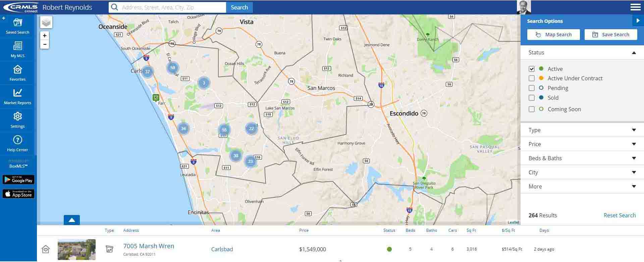This screenshot has height=262, width=644.
Task: Open the Settings gear icon
Action: 17,117
